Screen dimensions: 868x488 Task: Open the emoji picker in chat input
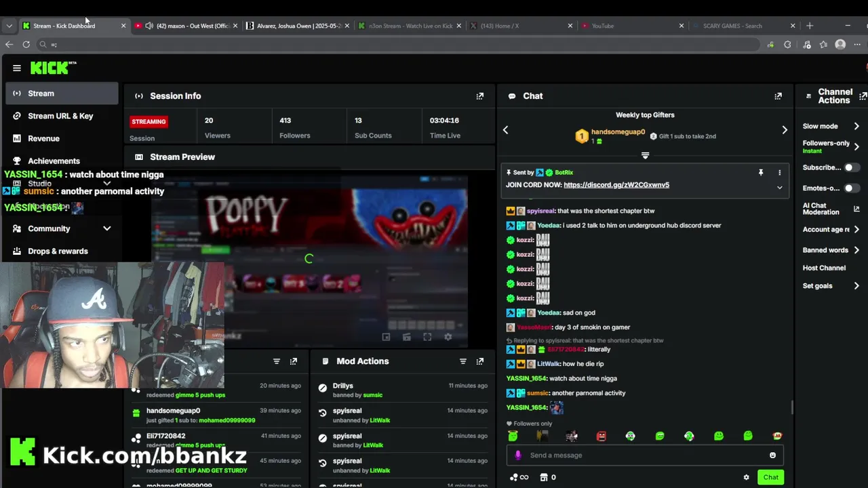click(772, 455)
